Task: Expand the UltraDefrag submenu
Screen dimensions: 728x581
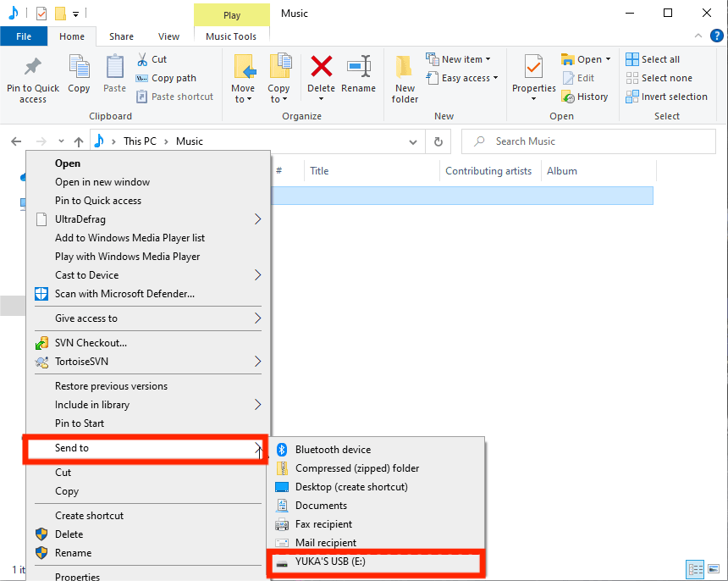Action: point(257,219)
